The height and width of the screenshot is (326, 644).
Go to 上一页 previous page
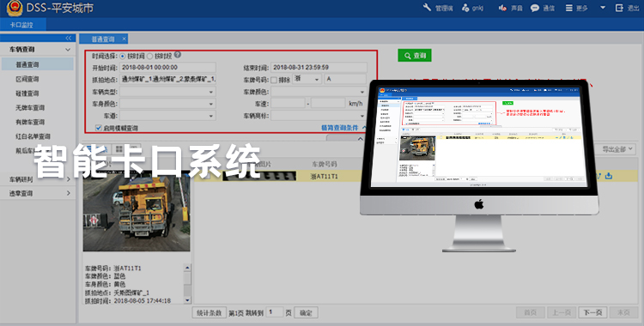562,312
